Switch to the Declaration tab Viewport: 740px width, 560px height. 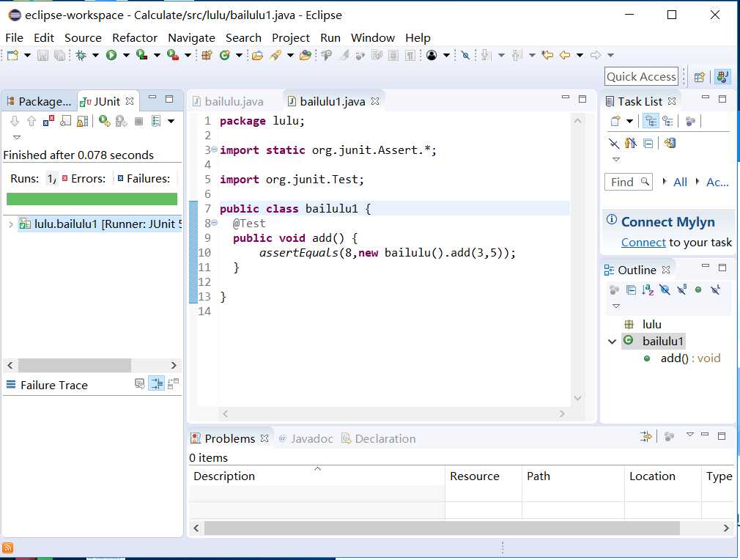pos(379,438)
